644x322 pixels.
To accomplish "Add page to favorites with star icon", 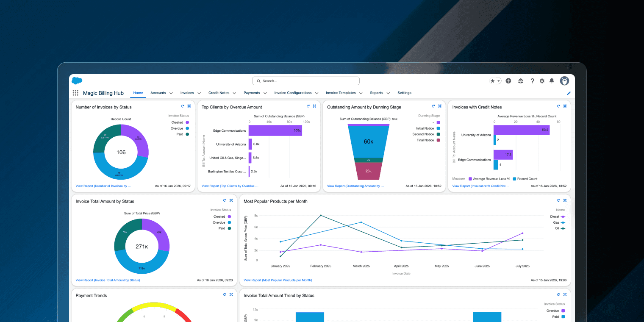I will pos(492,81).
